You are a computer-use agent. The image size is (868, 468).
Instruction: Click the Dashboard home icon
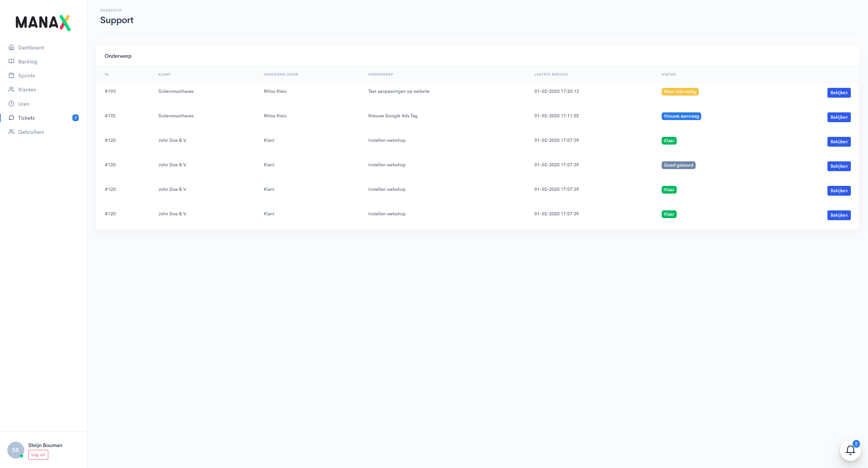coord(12,47)
